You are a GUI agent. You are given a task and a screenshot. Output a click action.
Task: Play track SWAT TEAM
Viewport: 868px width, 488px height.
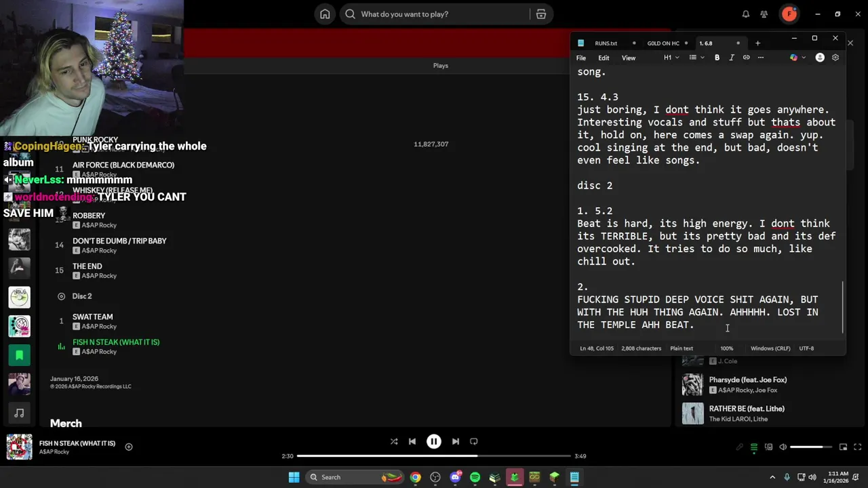[92, 317]
